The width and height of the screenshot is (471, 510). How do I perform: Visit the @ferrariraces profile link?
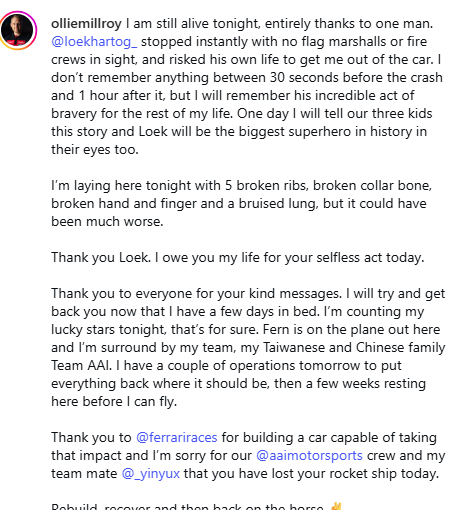pyautogui.click(x=177, y=437)
